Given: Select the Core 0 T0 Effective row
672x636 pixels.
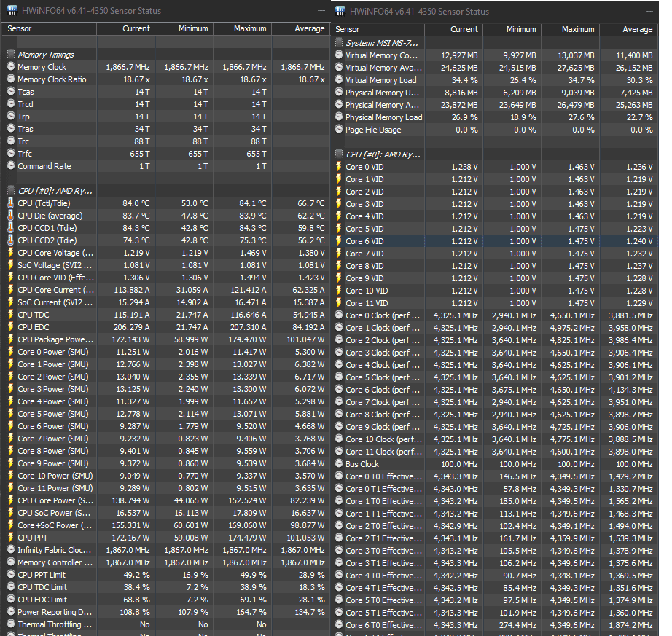Looking at the screenshot, I should click(x=495, y=476).
